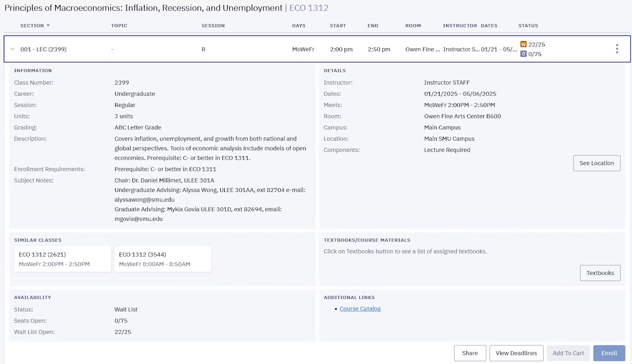Screen dimensions: 632x364
Task: Open the kebab menu on the section row
Action: click(x=617, y=48)
